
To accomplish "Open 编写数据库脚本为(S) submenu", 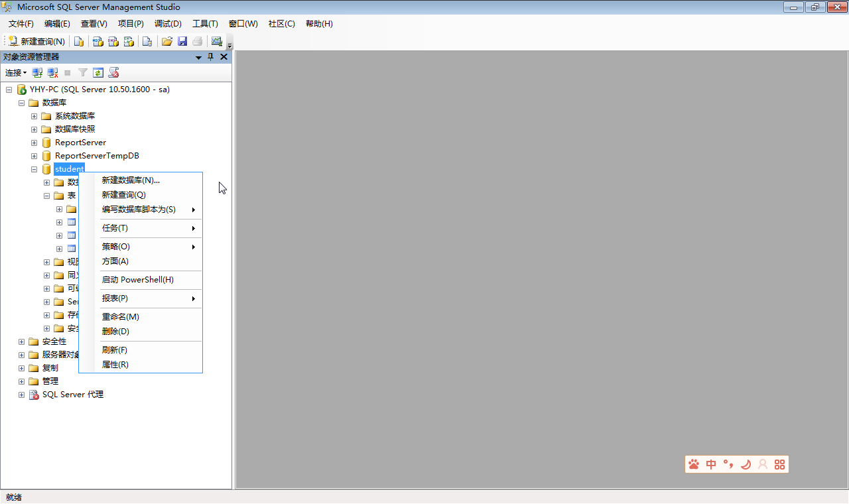I will pyautogui.click(x=141, y=210).
